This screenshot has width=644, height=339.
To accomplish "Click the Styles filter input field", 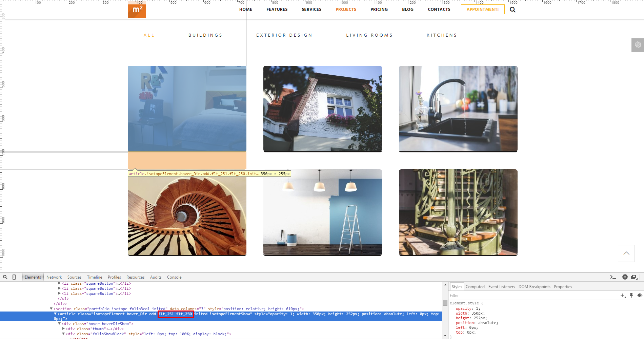I will pyautogui.click(x=532, y=296).
